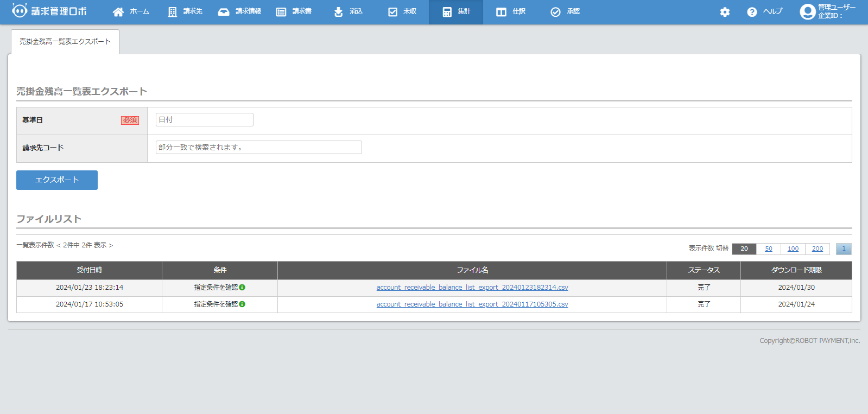This screenshot has width=868, height=414.
Task: Click the home icon in navigation bar
Action: 118,12
